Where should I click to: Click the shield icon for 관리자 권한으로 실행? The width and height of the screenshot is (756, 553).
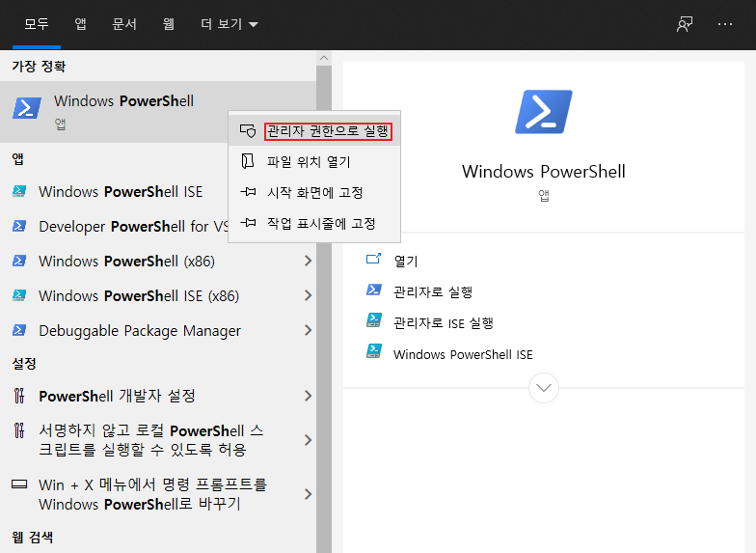coord(248,131)
